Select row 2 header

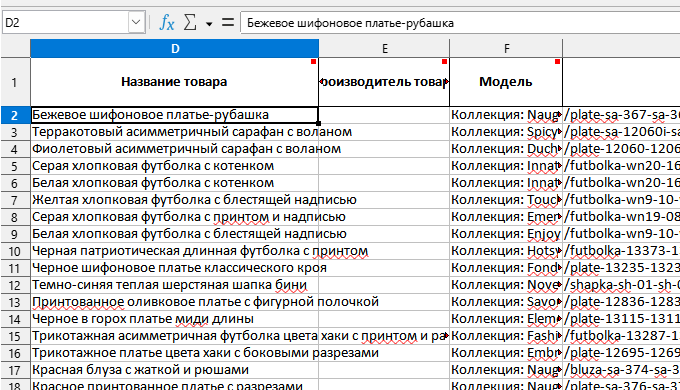point(14,115)
